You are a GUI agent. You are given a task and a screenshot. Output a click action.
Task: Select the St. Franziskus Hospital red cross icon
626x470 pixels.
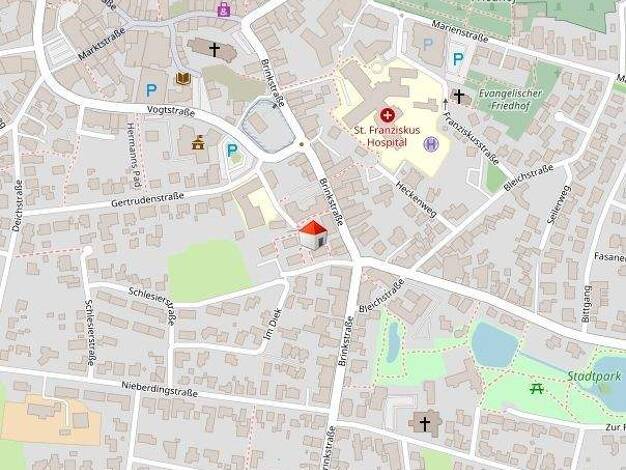[386, 116]
